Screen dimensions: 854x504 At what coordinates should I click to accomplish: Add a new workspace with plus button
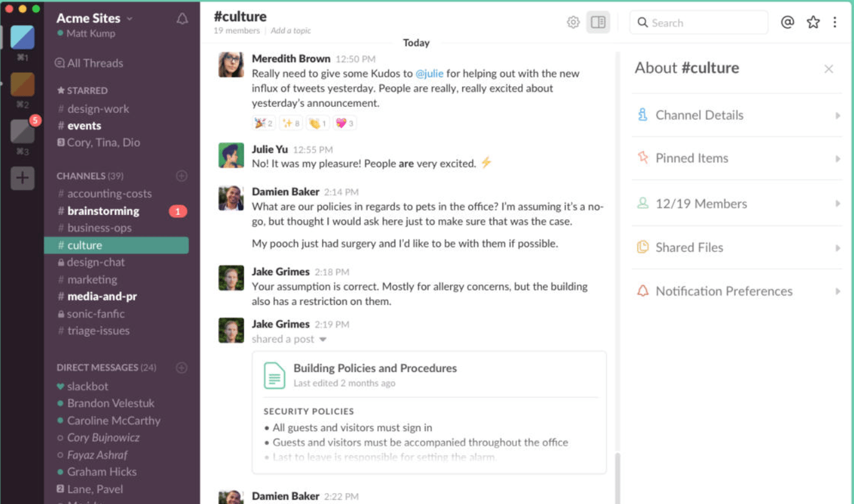click(x=22, y=178)
